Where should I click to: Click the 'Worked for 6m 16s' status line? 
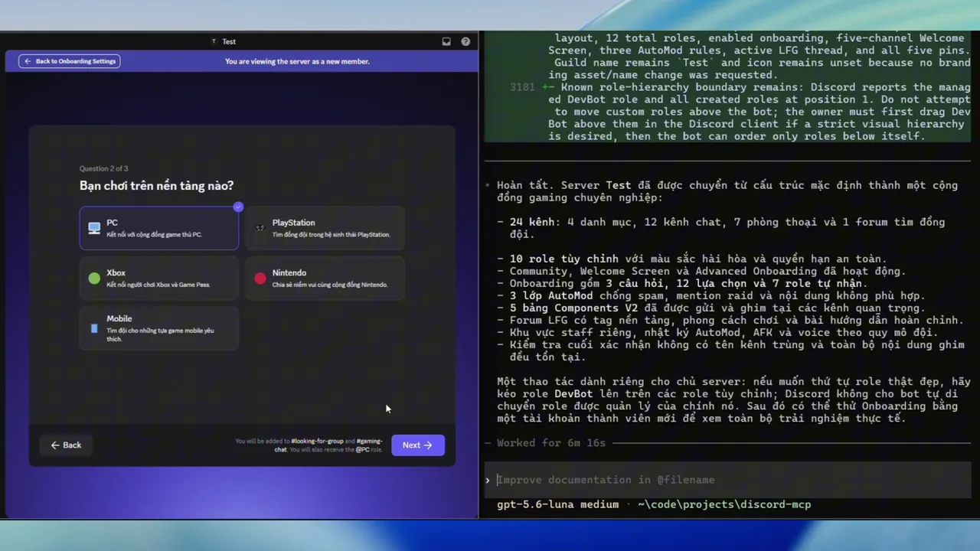pos(551,443)
